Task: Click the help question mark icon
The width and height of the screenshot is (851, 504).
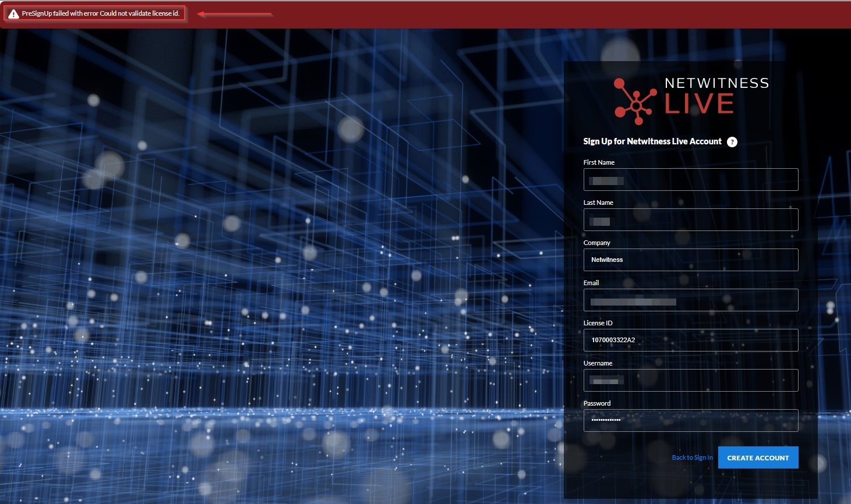Action: click(732, 142)
